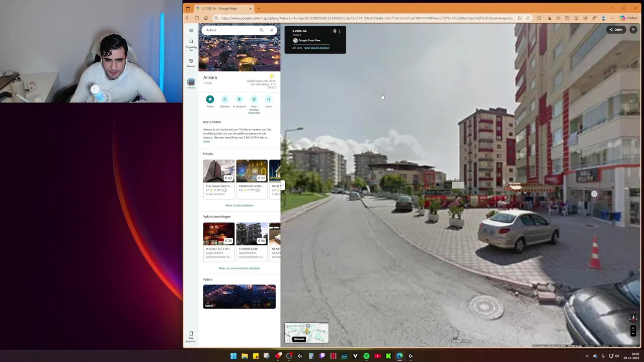The height and width of the screenshot is (362, 644).
Task: Click the Ankara search input field
Action: [x=230, y=30]
